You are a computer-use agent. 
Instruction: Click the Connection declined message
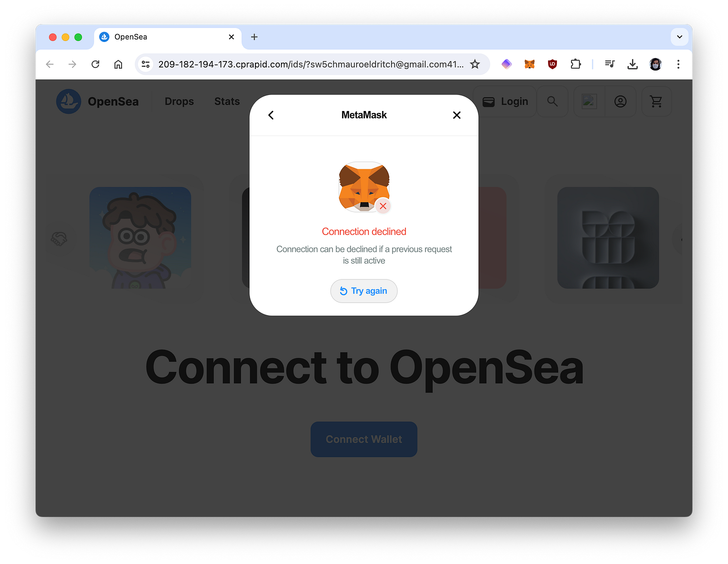[364, 231]
